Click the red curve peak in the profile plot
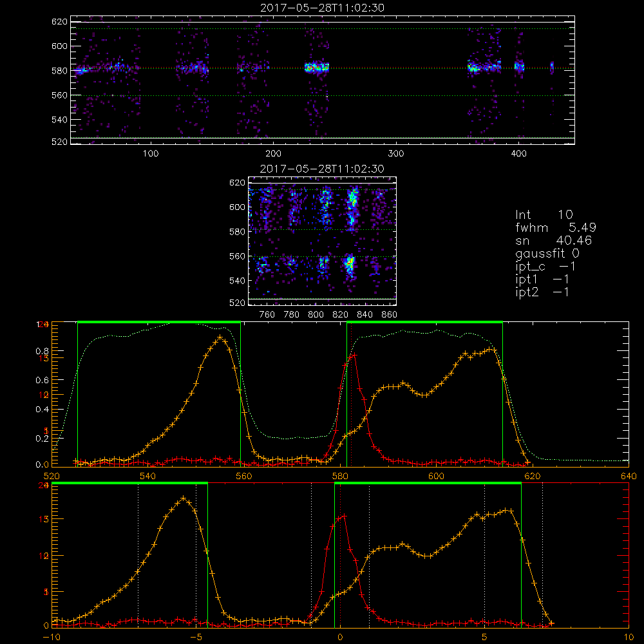This screenshot has width=644, height=644. click(x=354, y=355)
